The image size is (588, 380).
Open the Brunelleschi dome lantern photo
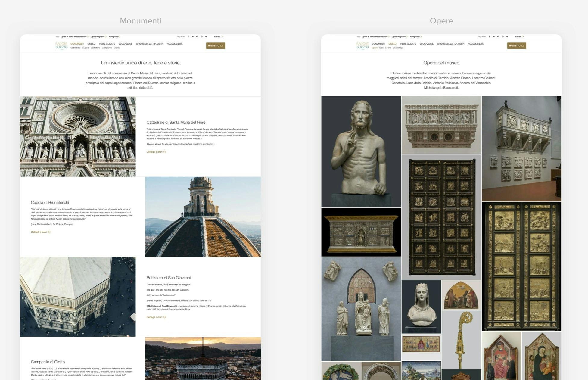pyautogui.click(x=203, y=217)
